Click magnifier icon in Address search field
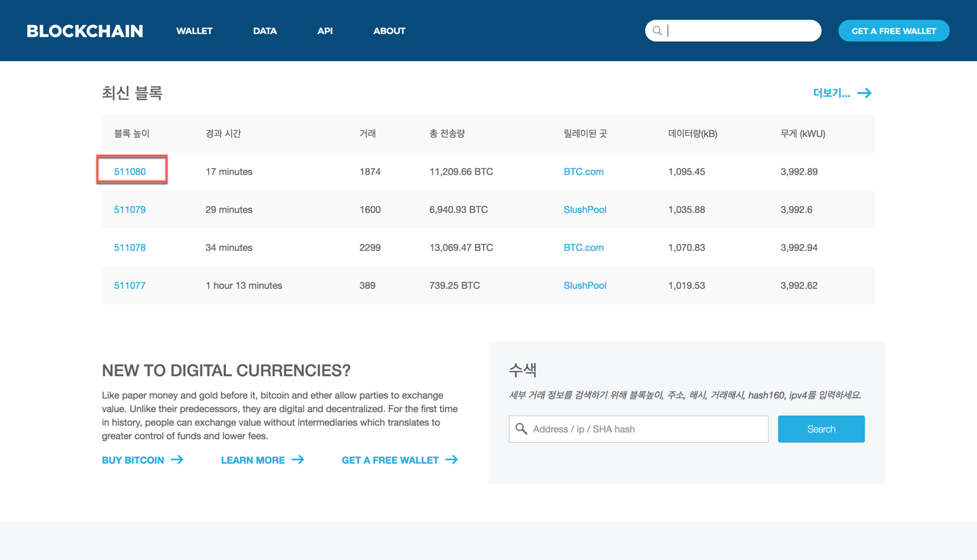The height and width of the screenshot is (560, 977). click(521, 428)
